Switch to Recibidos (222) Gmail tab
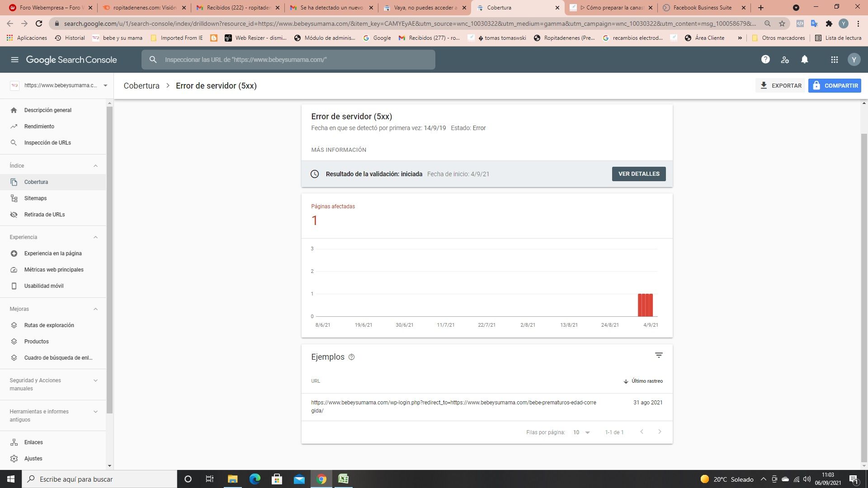868x488 pixels. point(237,8)
